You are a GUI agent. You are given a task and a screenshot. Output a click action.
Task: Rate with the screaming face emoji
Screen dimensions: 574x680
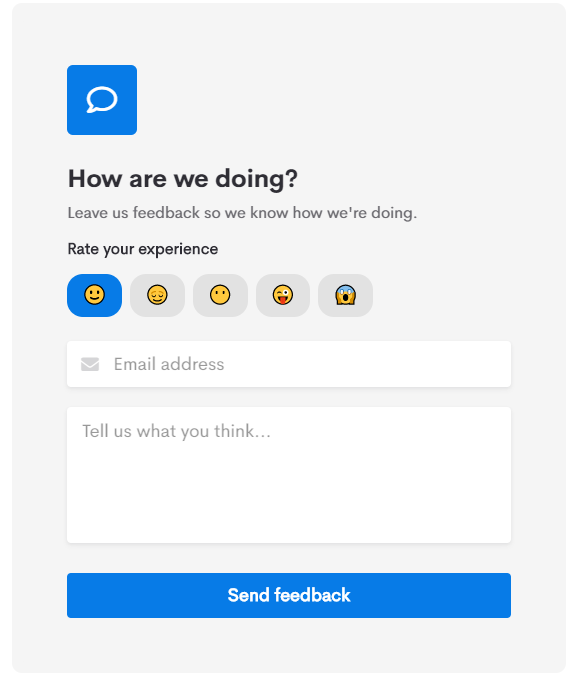point(346,295)
